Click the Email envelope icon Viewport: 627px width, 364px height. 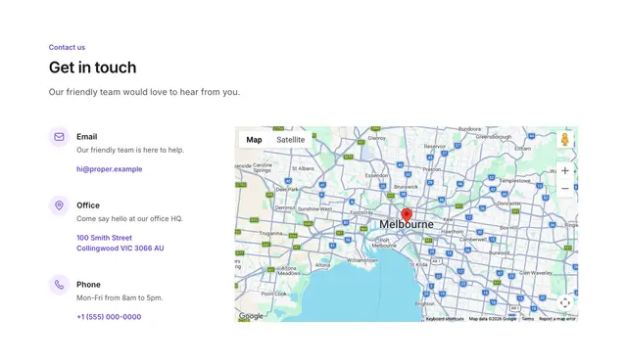pos(59,137)
